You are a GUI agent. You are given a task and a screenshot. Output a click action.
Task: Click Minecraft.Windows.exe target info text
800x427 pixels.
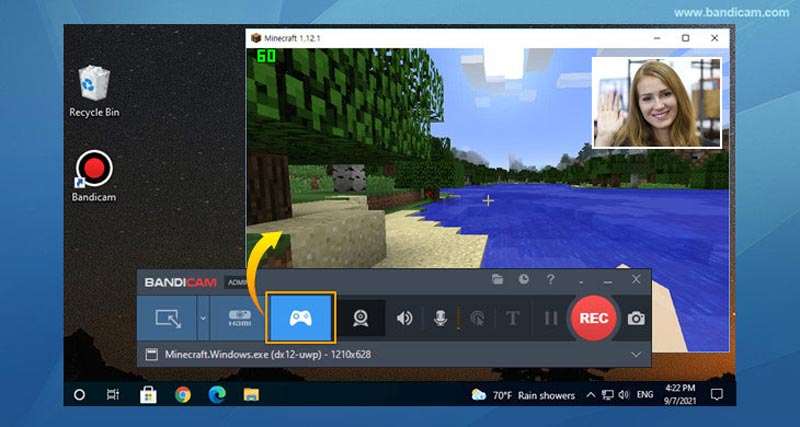point(267,355)
